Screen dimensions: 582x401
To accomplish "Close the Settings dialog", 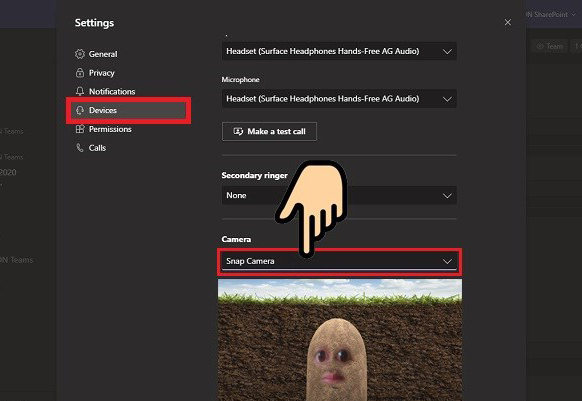I will pos(508,22).
